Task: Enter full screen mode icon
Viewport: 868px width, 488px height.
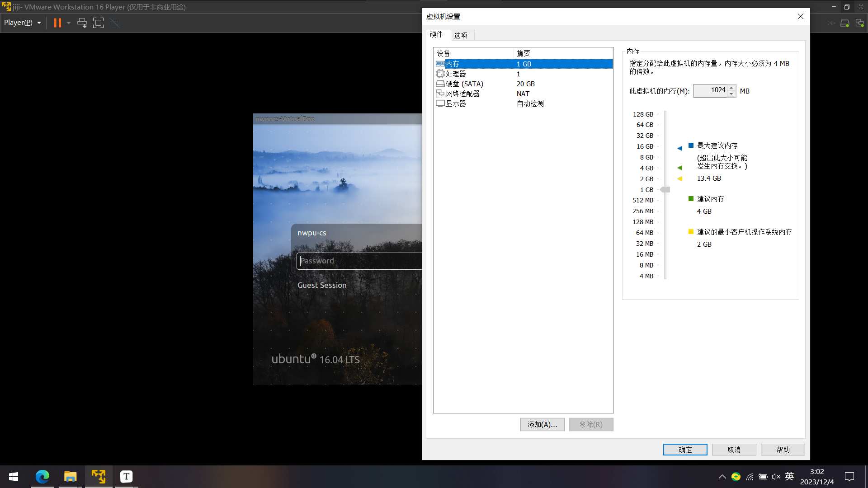Action: (x=98, y=23)
